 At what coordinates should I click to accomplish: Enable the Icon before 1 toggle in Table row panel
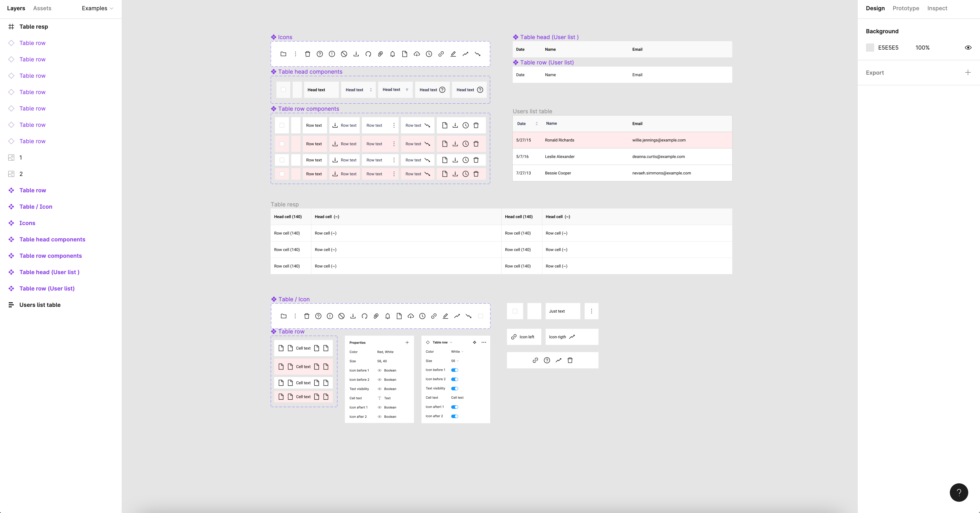pyautogui.click(x=455, y=370)
